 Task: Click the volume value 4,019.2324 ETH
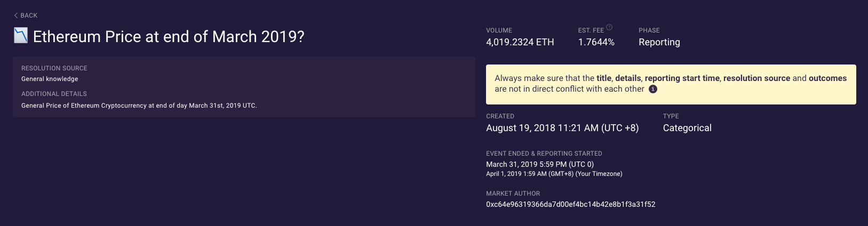point(520,42)
